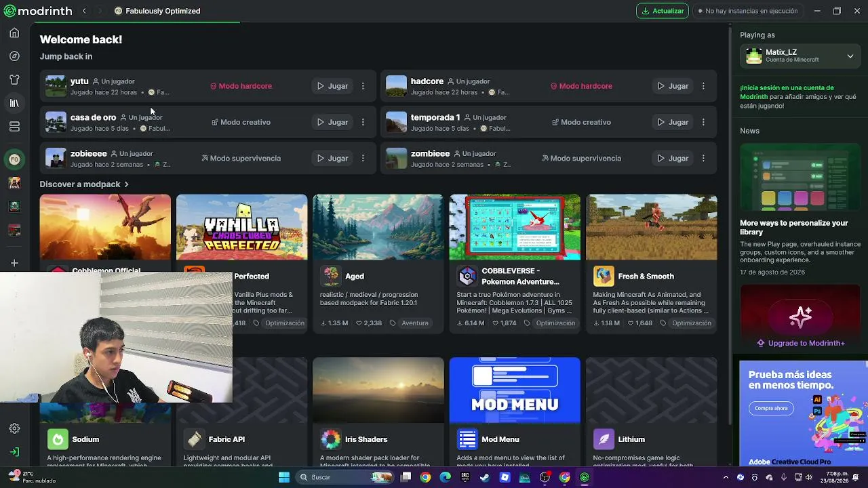The height and width of the screenshot is (488, 868).
Task: Play the casa de oro world
Action: pyautogui.click(x=332, y=122)
